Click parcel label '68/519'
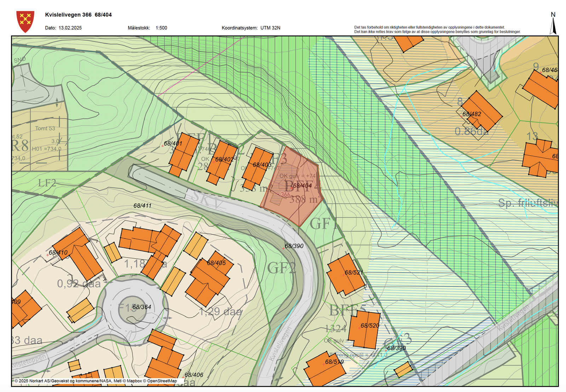The image size is (566, 392). pyautogui.click(x=334, y=362)
